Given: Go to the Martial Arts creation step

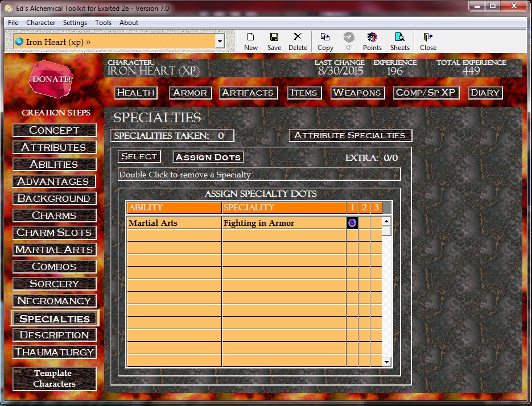Looking at the screenshot, I should (x=54, y=250).
